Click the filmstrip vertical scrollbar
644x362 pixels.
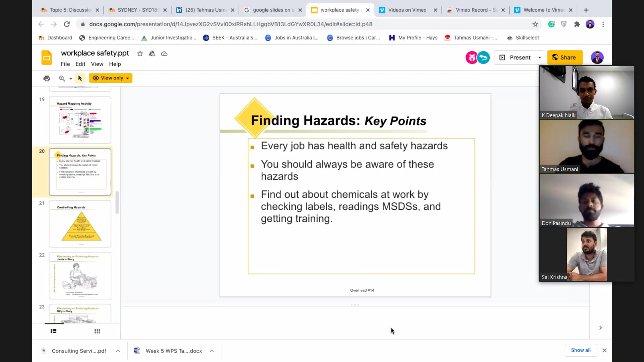[x=117, y=202]
